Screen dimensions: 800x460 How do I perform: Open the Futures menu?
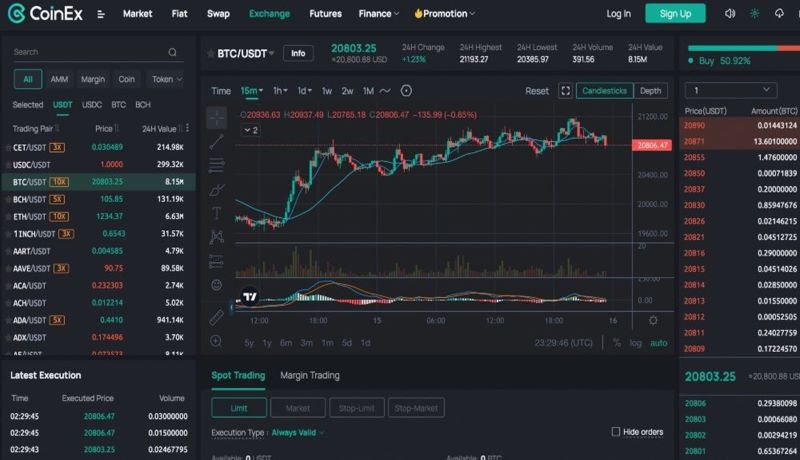coord(325,14)
